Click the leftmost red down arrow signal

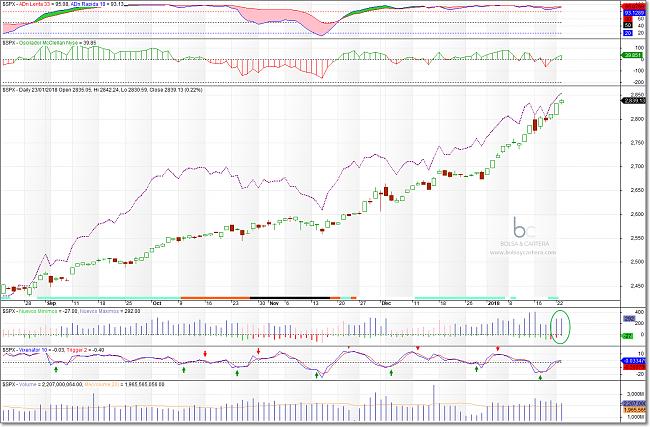205,352
